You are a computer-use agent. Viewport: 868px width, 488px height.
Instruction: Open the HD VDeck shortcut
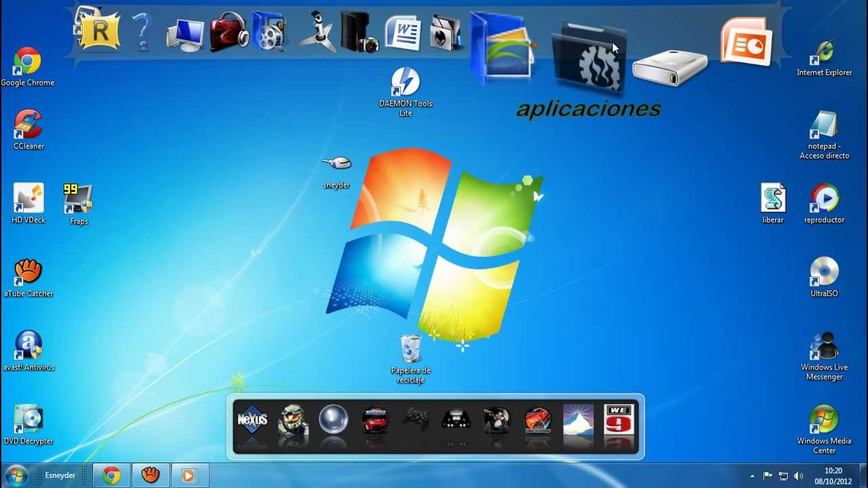coord(28,203)
